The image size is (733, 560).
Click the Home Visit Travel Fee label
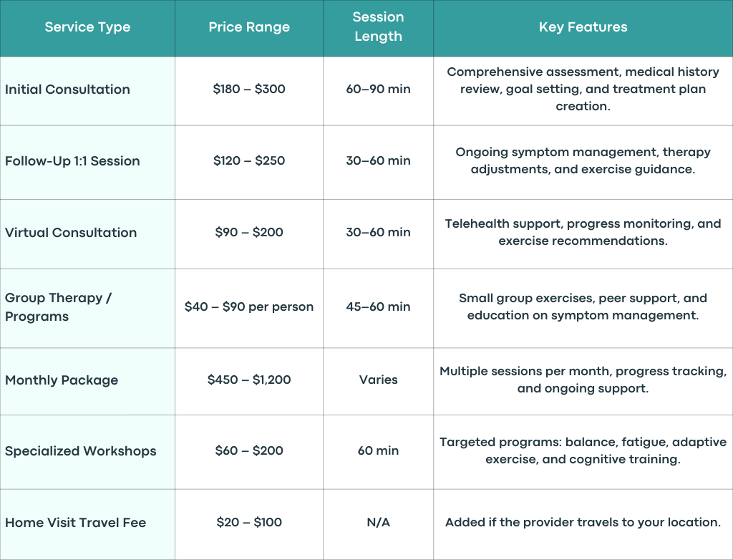click(76, 523)
